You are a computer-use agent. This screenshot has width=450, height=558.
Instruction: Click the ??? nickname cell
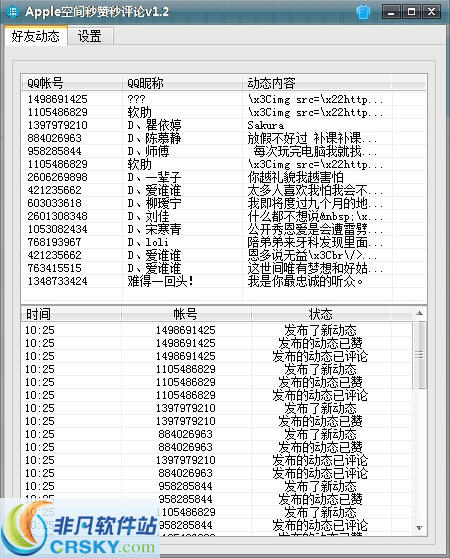click(x=136, y=99)
